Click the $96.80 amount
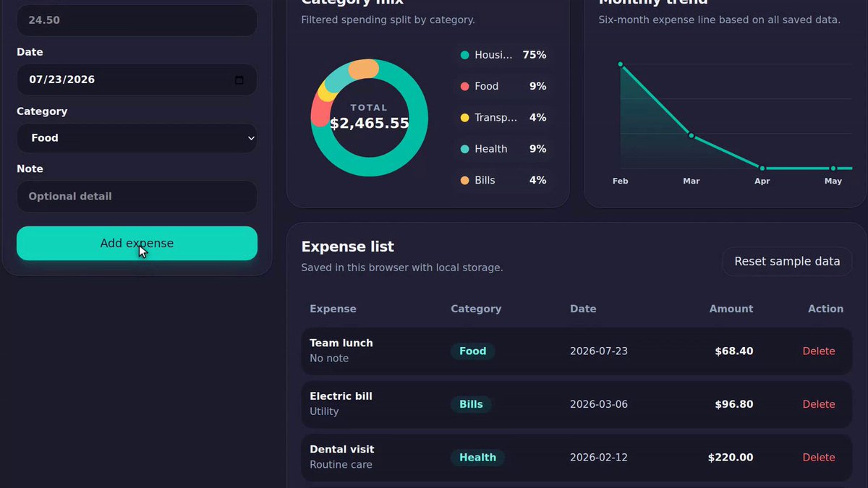Image resolution: width=868 pixels, height=488 pixels. 734,404
